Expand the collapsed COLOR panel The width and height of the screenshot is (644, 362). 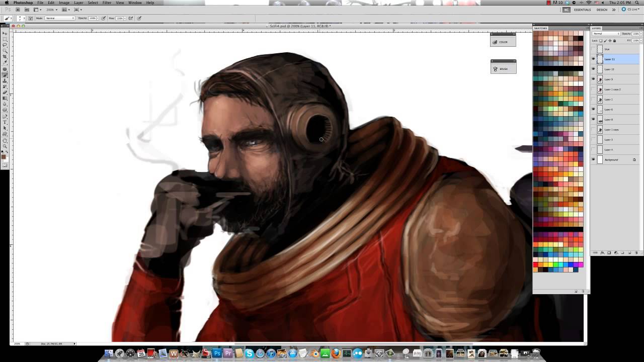pyautogui.click(x=503, y=42)
